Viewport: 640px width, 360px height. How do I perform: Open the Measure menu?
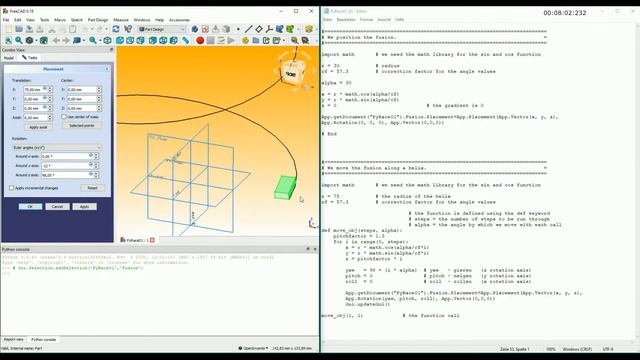[121, 20]
